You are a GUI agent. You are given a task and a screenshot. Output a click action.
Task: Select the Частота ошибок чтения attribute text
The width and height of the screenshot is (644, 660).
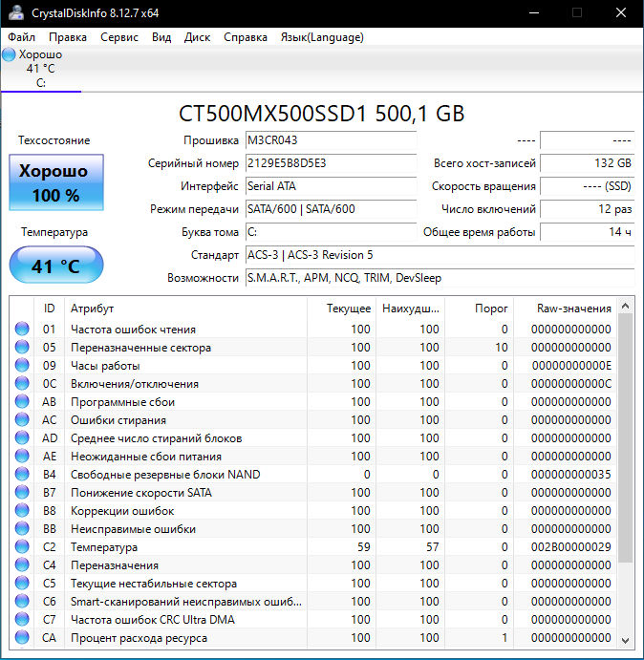point(133,330)
